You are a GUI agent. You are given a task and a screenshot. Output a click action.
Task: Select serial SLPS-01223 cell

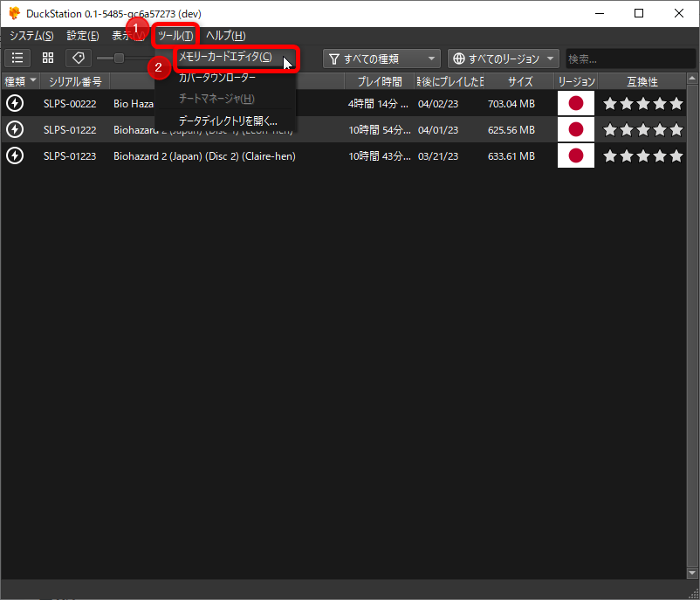70,156
